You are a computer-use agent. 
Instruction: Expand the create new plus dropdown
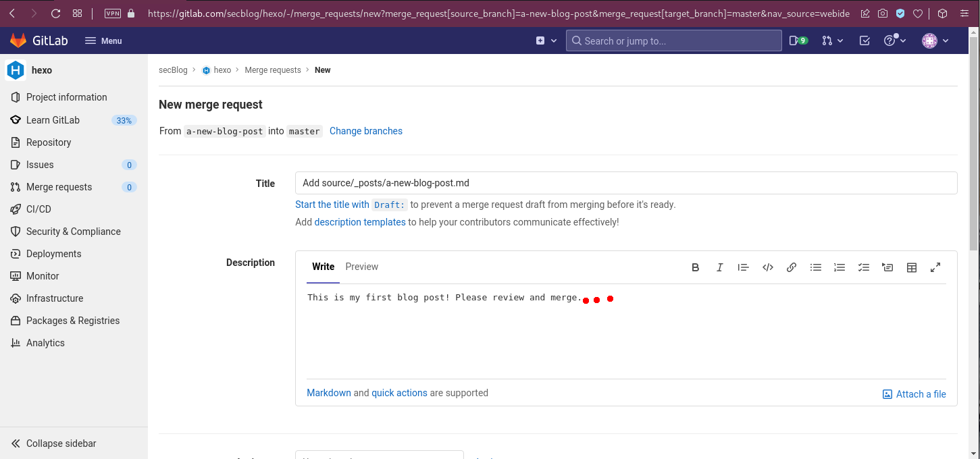point(546,40)
